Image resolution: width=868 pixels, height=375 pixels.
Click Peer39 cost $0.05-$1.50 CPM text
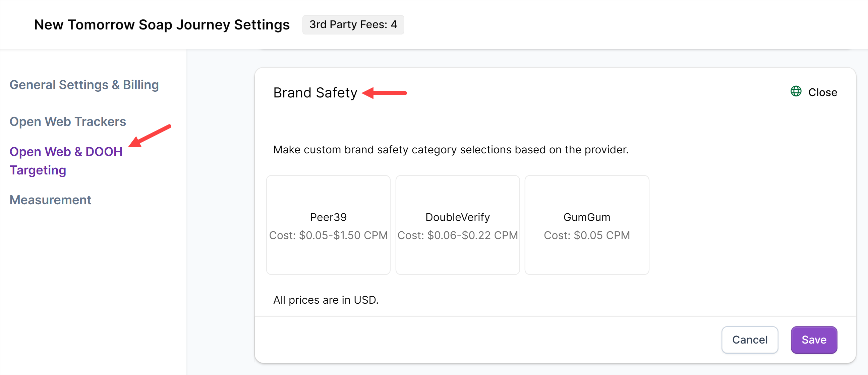tap(328, 235)
